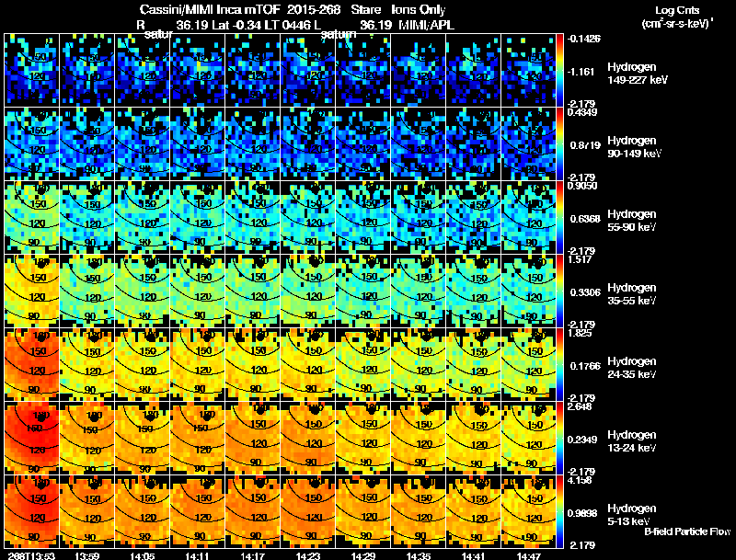Viewport: 736px width, 560px height.
Task: Select the 13-24 keV panel at 14:35
Action: [x=419, y=437]
